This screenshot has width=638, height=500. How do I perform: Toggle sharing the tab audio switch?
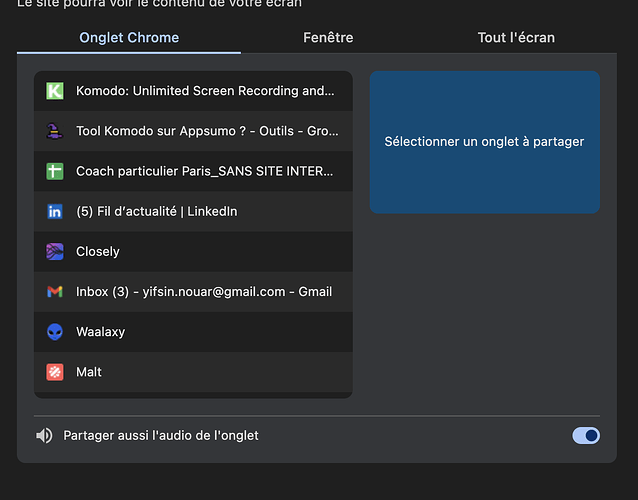(x=586, y=436)
